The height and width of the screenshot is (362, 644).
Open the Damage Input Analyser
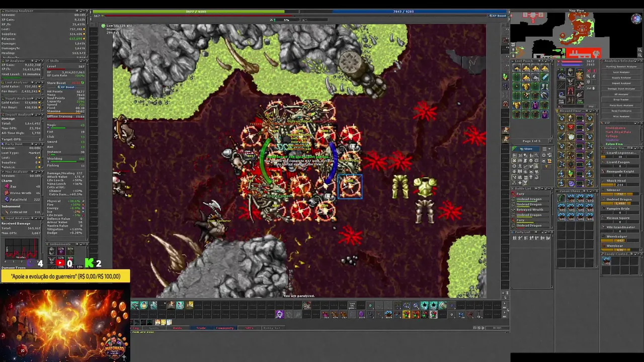[x=621, y=89]
